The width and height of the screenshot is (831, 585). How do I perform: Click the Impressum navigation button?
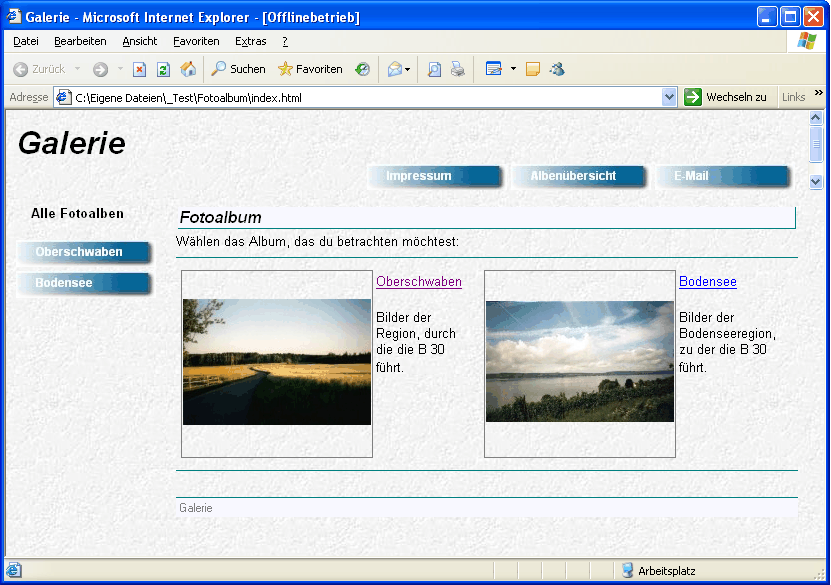tap(435, 176)
